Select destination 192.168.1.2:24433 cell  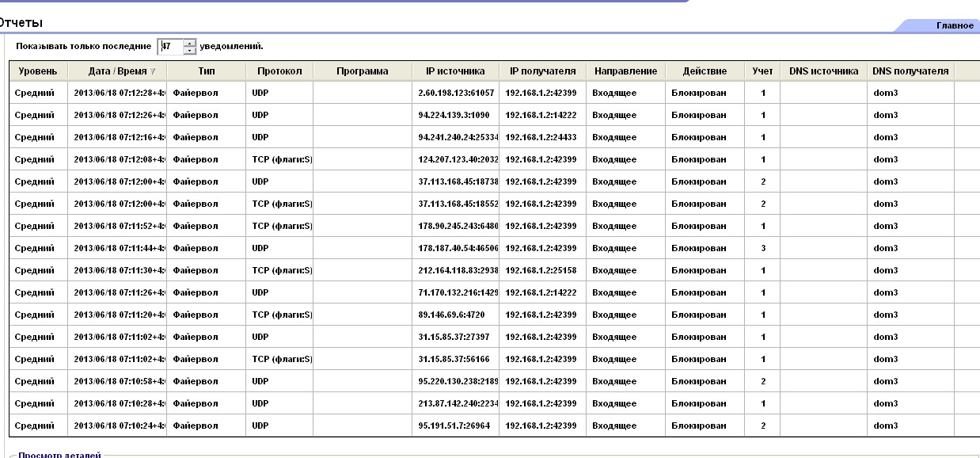coord(541,137)
